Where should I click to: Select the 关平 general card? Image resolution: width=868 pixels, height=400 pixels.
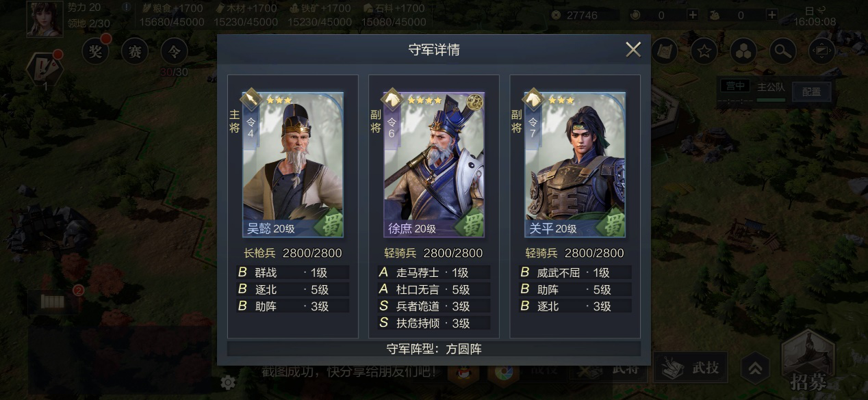575,165
